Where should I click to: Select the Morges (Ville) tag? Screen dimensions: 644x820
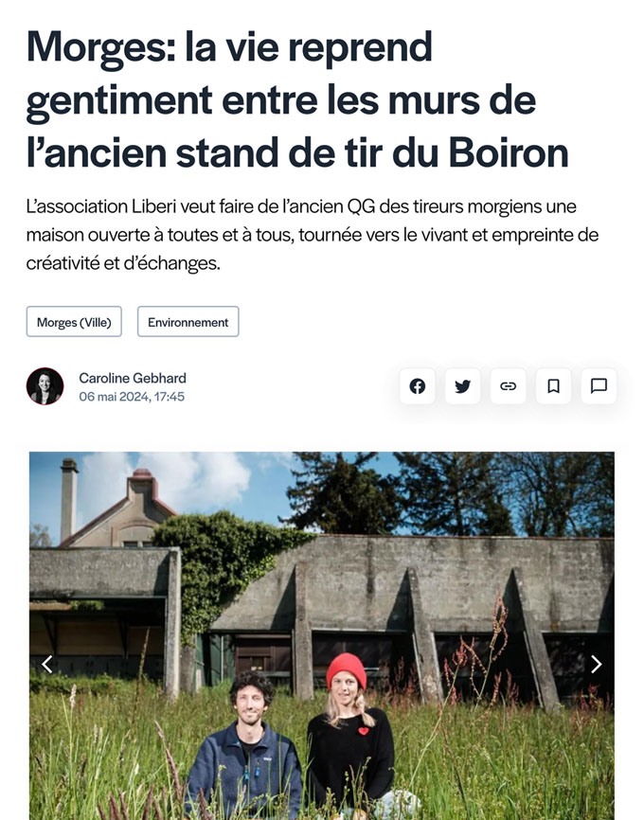(74, 322)
